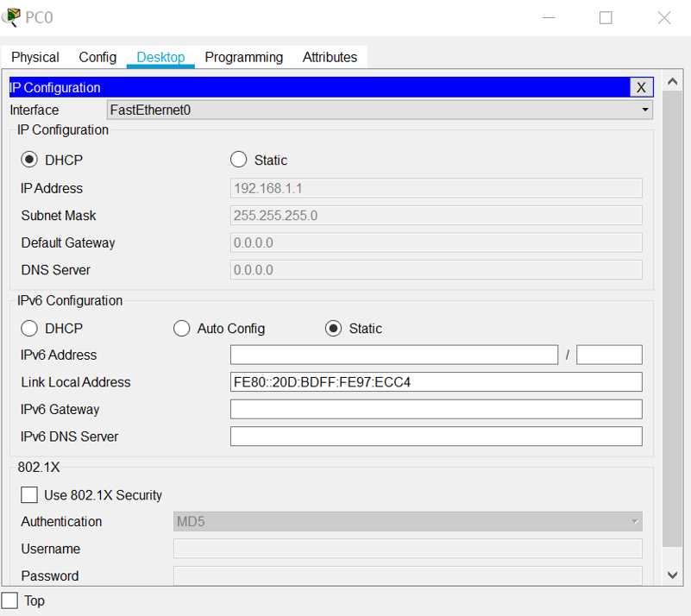Click the IP Address field
This screenshot has width=691, height=616.
click(436, 188)
